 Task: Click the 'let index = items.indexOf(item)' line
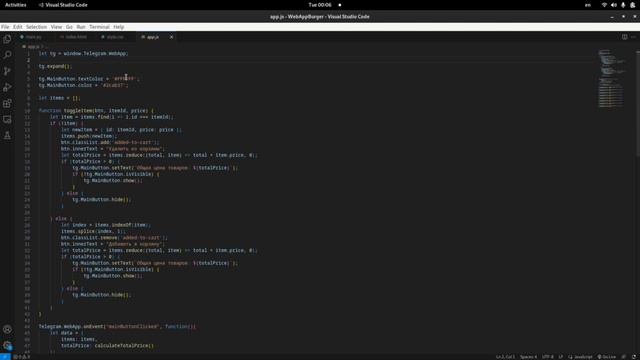click(x=106, y=225)
